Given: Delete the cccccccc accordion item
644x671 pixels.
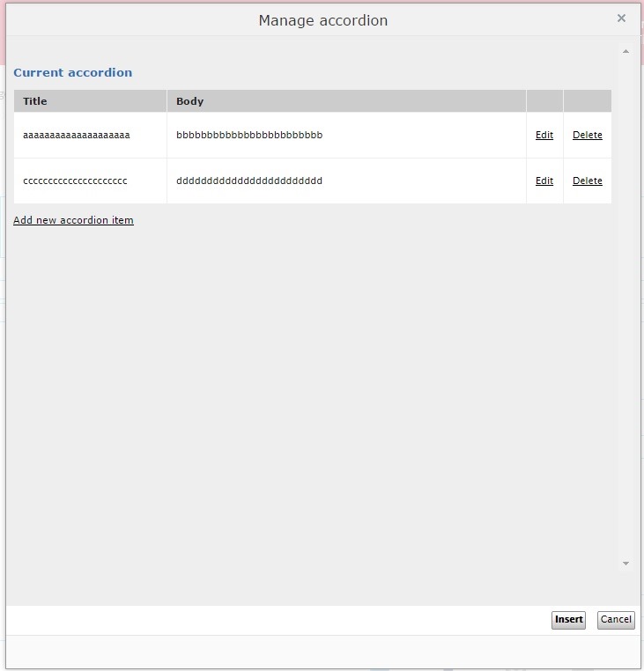Looking at the screenshot, I should pyautogui.click(x=587, y=181).
